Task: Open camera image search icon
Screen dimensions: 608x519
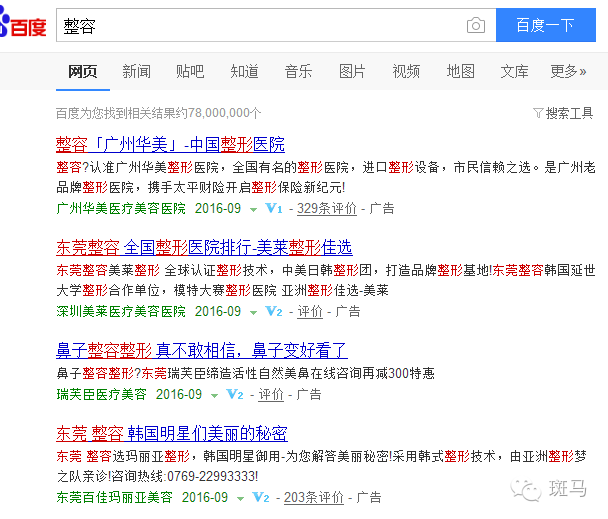Action: (x=476, y=25)
